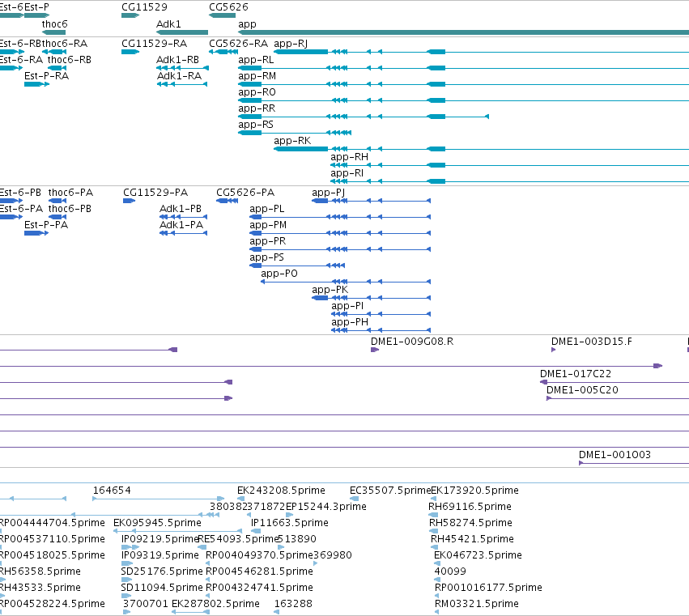
Task: Click the CG11529 gene label
Action: point(144,7)
